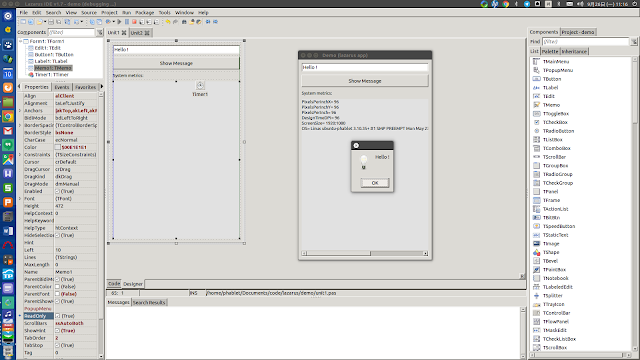This screenshot has height=360, width=640.
Task: Select TComboBox in the component list
Action: (x=556, y=149)
